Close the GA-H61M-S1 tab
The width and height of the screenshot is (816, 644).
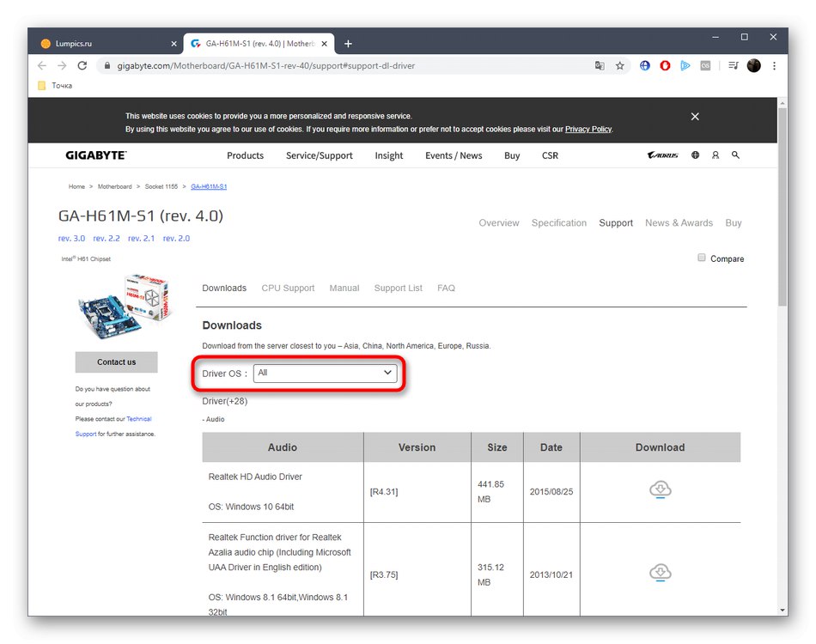pyautogui.click(x=324, y=44)
